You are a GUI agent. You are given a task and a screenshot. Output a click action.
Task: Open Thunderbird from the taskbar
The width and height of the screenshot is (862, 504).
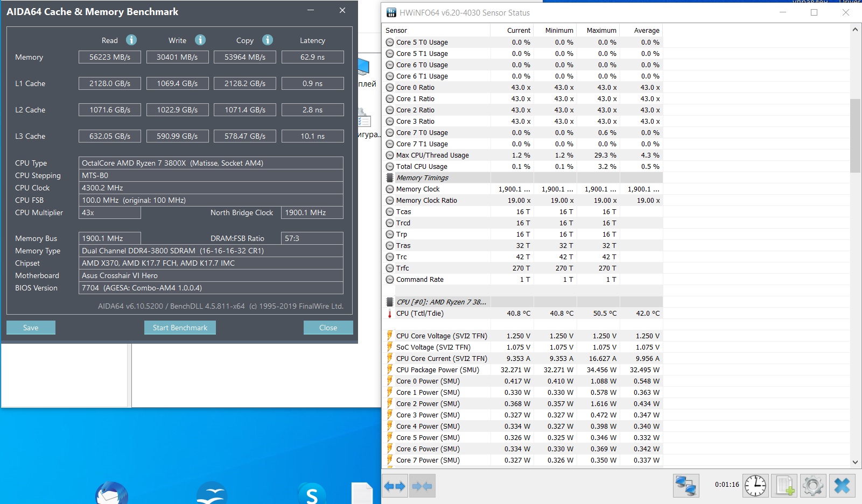click(111, 493)
